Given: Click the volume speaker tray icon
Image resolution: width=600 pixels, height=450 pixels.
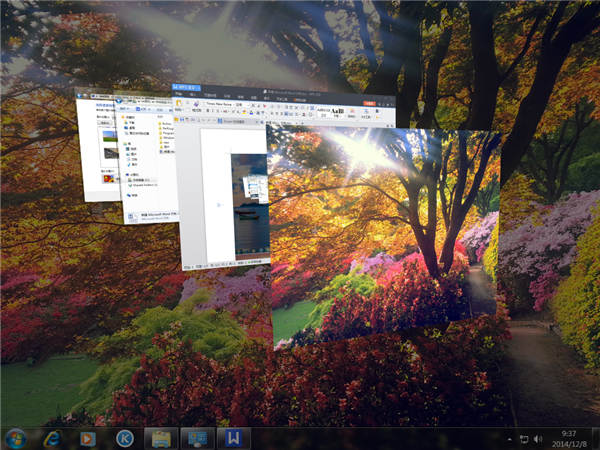Looking at the screenshot, I should (538, 439).
